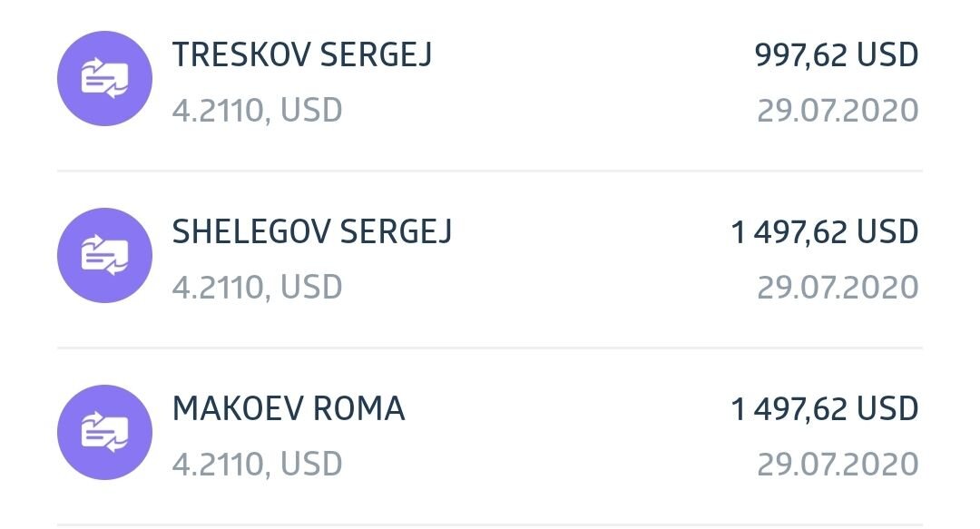980x529 pixels.
Task: Select SHELEGOV's 1 497,62 USD amount
Action: tap(824, 232)
